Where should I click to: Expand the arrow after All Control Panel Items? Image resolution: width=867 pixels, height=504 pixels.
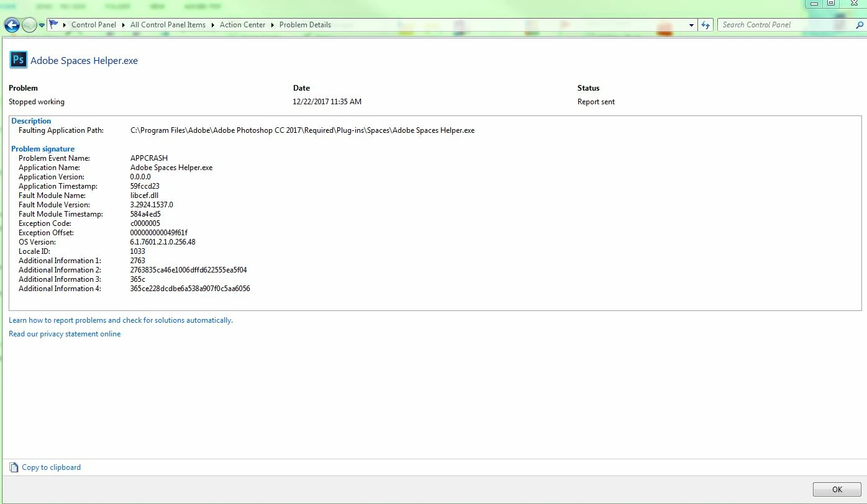point(212,25)
